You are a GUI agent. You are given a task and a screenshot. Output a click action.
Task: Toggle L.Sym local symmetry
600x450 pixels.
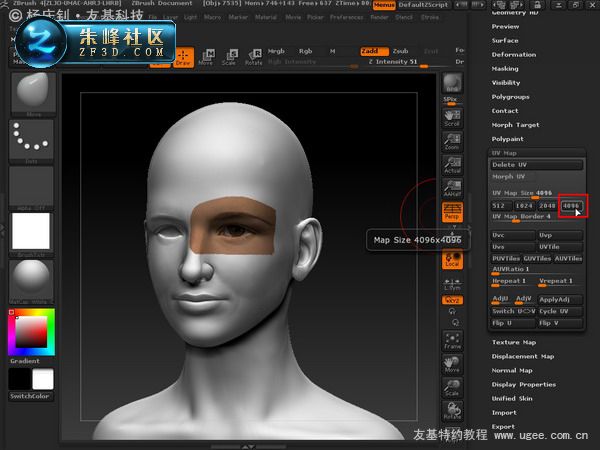[x=452, y=285]
